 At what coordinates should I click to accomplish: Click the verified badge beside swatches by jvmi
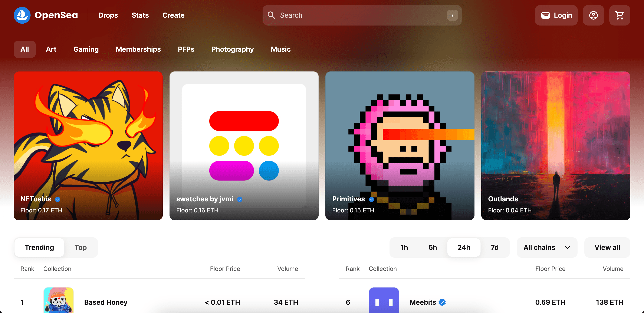[x=240, y=199]
